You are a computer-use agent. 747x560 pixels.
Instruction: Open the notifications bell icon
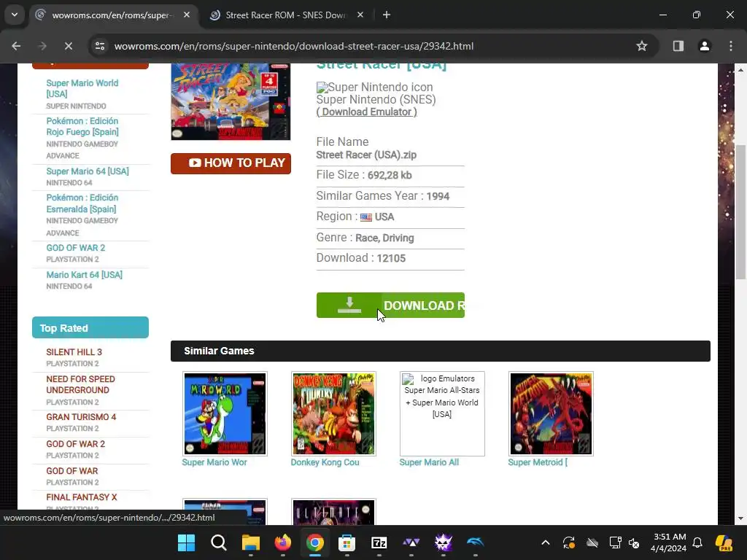tap(697, 542)
